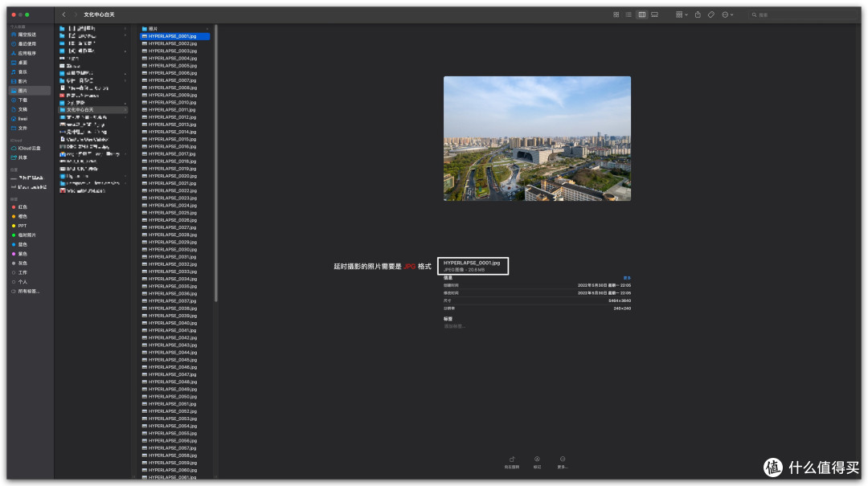Go back with the left chevron
The image size is (868, 486).
pos(63,14)
